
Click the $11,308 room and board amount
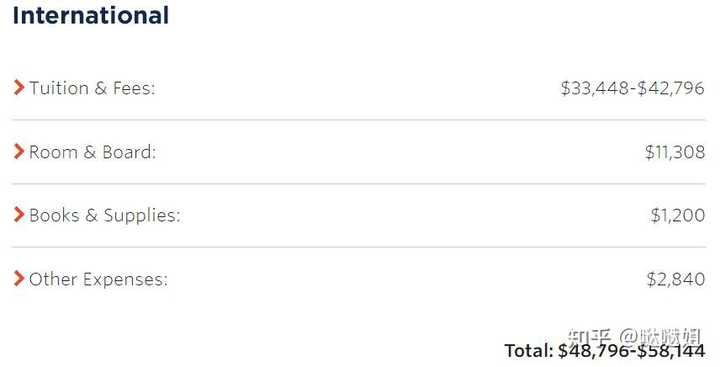click(x=675, y=152)
